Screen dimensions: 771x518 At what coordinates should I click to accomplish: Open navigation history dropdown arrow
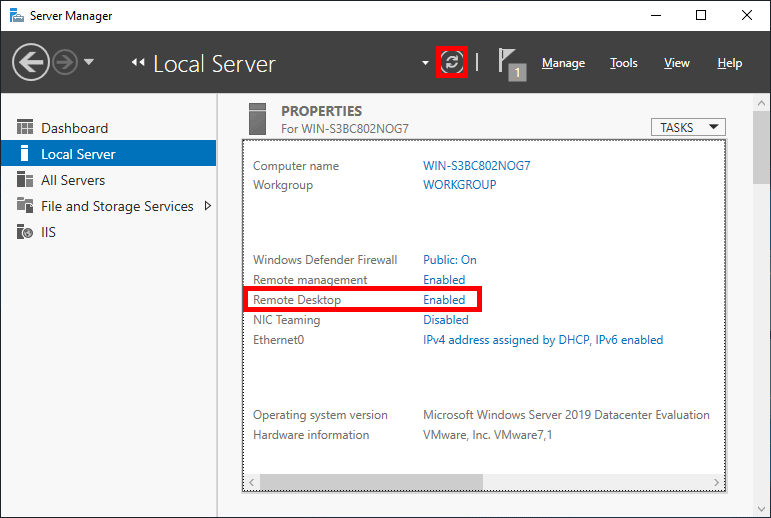tap(89, 63)
